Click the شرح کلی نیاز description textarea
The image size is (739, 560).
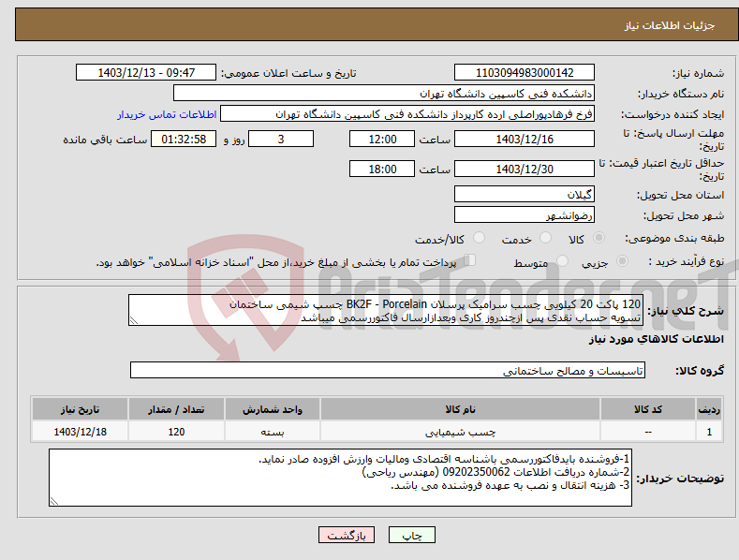click(386, 310)
